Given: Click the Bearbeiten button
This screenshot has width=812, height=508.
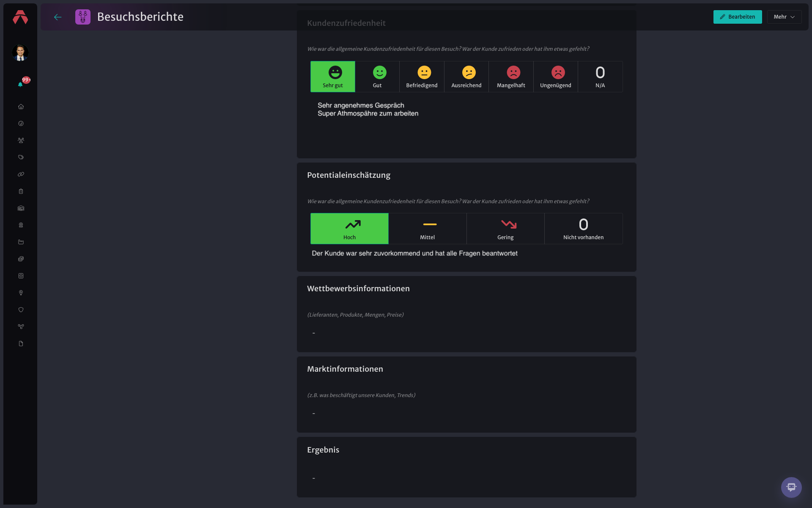Looking at the screenshot, I should [x=738, y=17].
